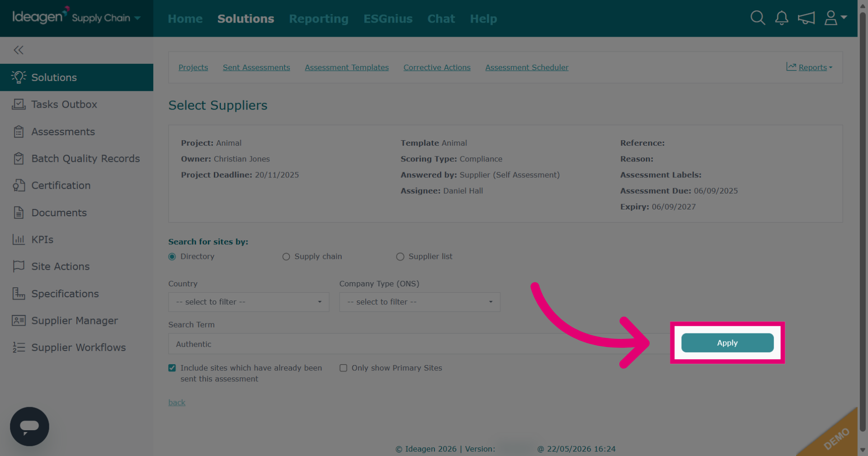Open Assessment Templates link
This screenshot has width=868, height=456.
point(347,67)
